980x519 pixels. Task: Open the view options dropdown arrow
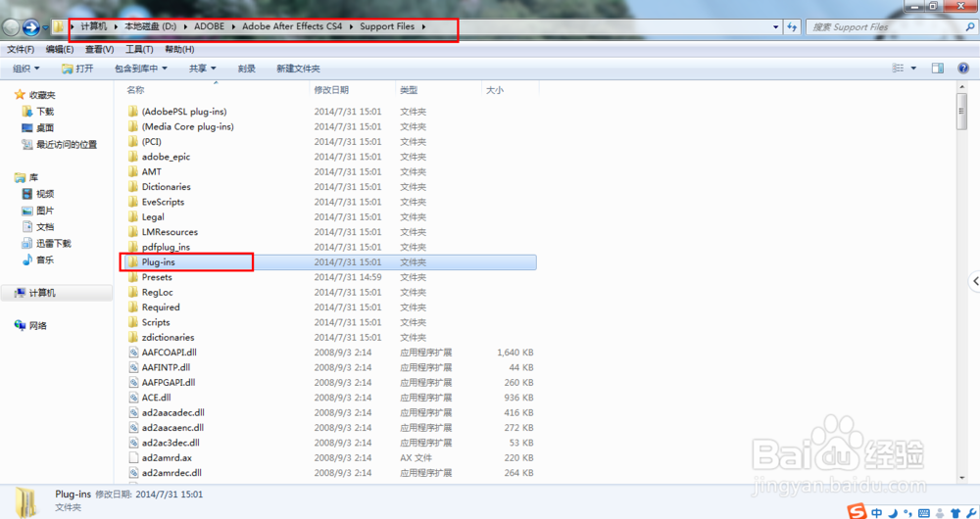pyautogui.click(x=913, y=69)
